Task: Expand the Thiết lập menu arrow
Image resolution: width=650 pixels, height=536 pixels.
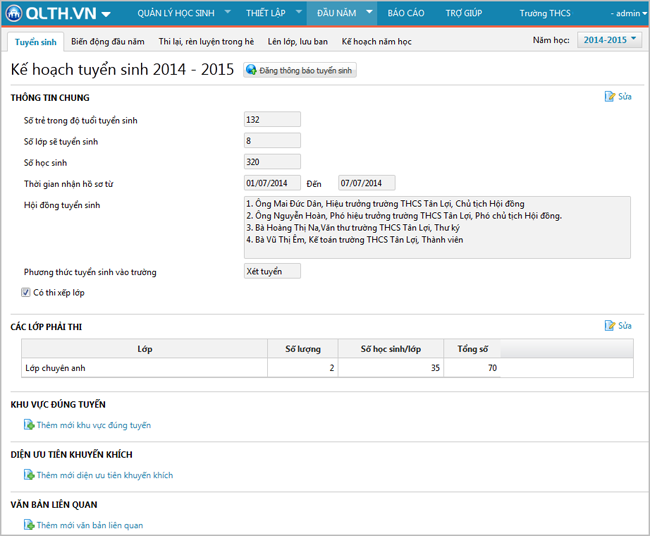Action: 297,13
